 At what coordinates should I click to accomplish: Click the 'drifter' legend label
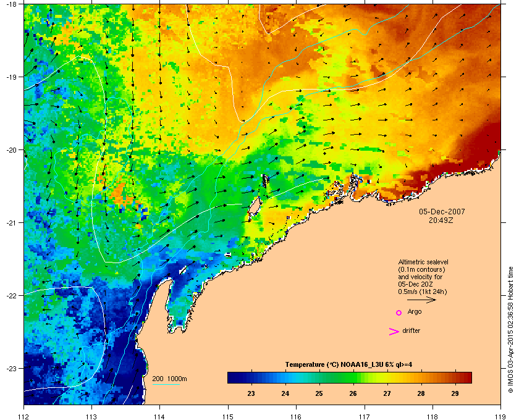point(411,330)
